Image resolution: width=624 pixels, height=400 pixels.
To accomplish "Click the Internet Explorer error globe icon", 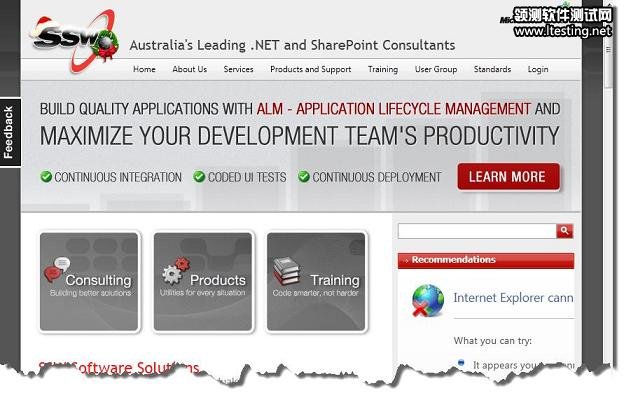I will click(428, 300).
